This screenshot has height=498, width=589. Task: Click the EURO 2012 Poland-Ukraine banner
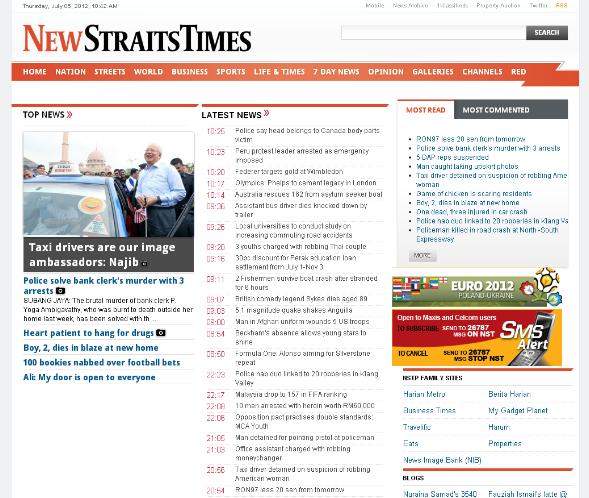[477, 287]
